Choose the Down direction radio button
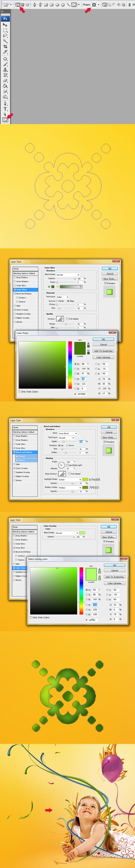 67,445
